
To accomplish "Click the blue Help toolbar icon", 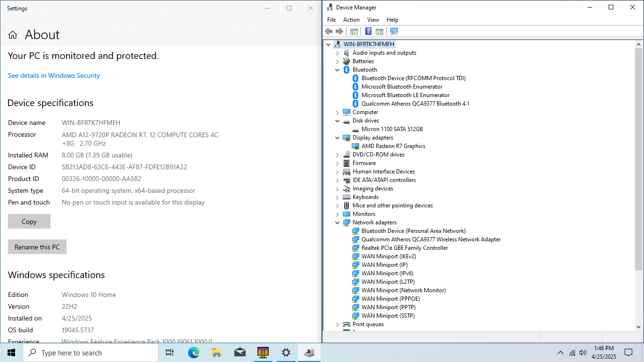I will (x=369, y=32).
